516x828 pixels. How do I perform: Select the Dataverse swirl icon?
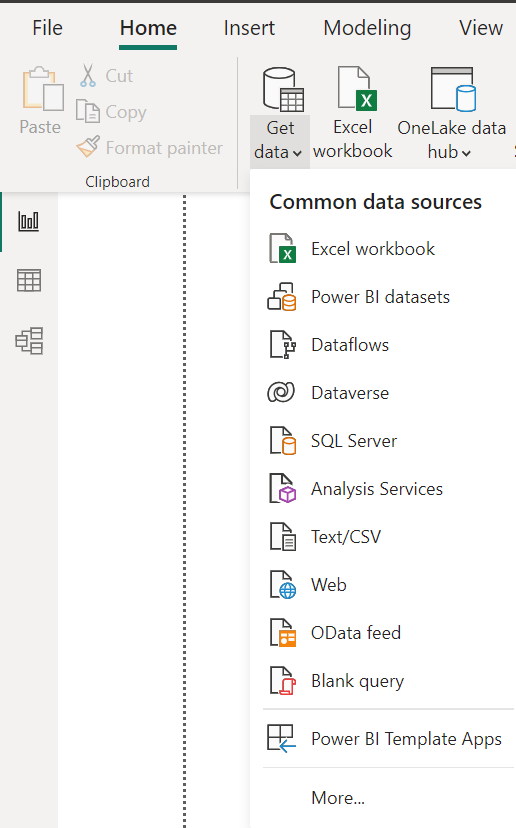point(281,392)
